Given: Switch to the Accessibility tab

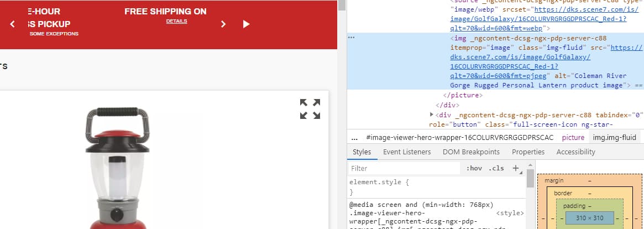Looking at the screenshot, I should [x=576, y=152].
